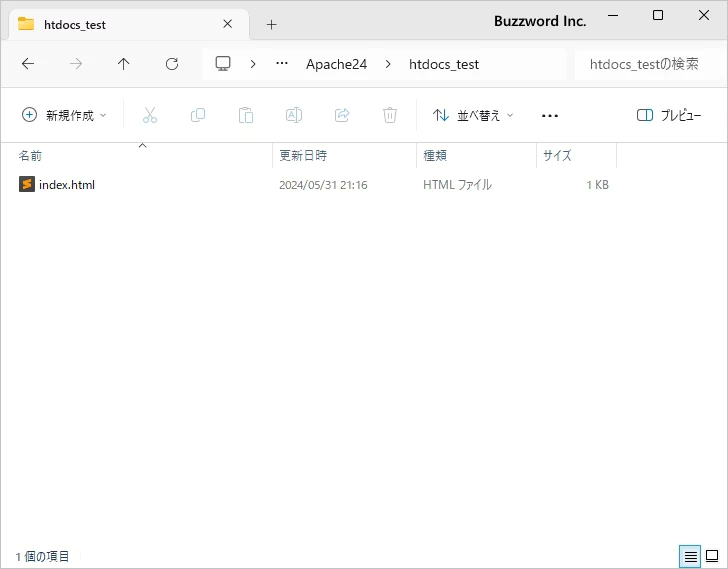Show hidden path via address bar ellipsis

(282, 64)
